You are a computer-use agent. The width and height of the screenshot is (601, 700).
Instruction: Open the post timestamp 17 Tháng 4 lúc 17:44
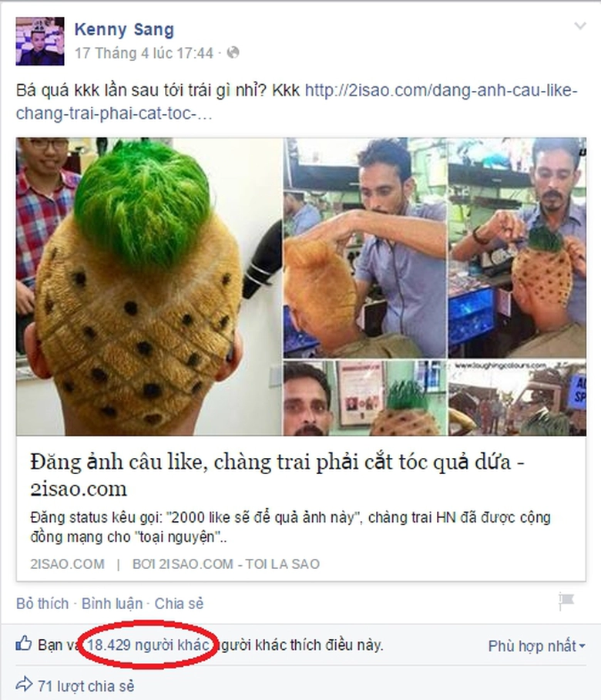143,53
